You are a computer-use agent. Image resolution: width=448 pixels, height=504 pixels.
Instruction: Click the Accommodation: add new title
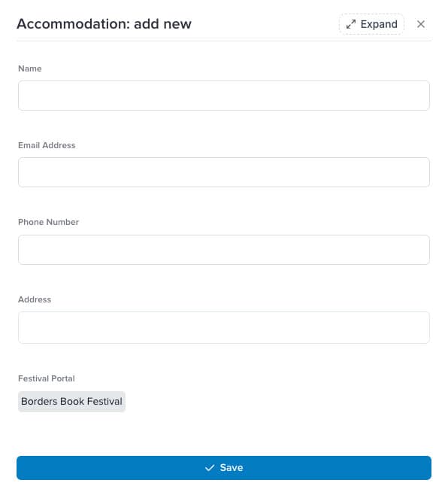coord(104,24)
